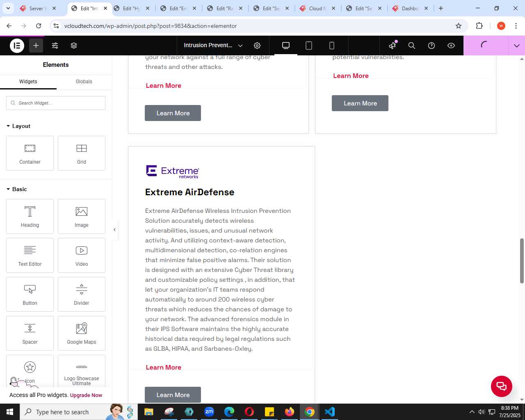The height and width of the screenshot is (420, 525).
Task: Open the Dashbo browser tab
Action: pyautogui.click(x=411, y=8)
